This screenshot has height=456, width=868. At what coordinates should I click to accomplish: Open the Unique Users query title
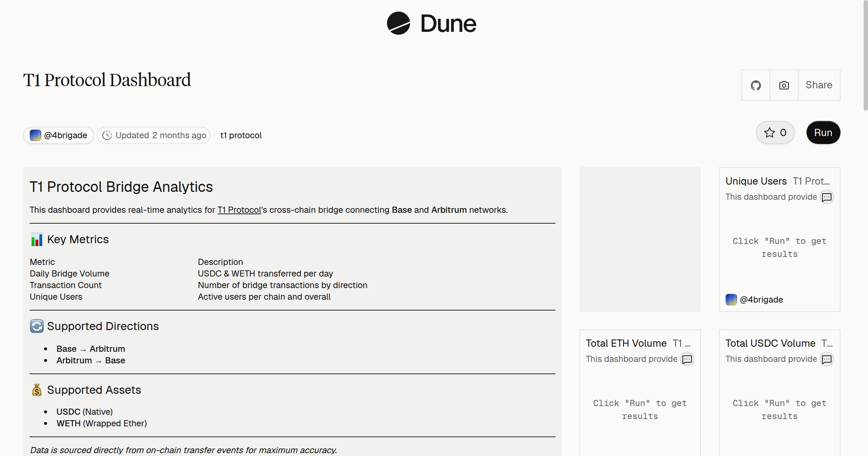756,181
